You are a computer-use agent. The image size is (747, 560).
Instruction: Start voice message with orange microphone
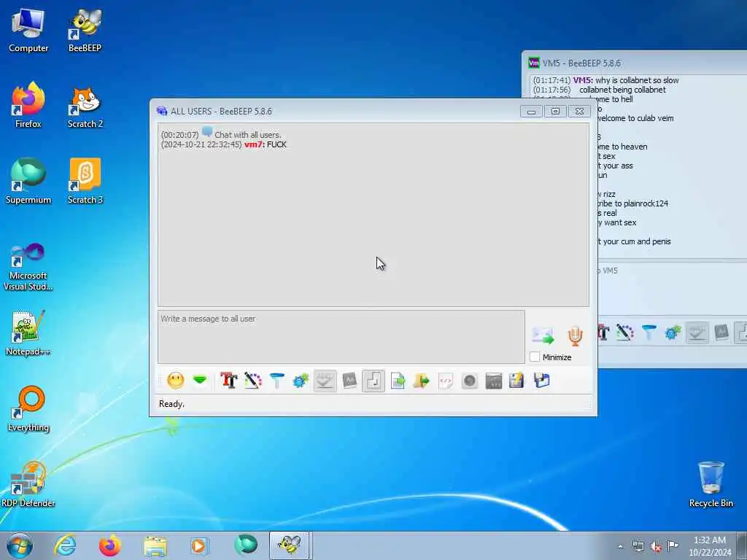(575, 335)
